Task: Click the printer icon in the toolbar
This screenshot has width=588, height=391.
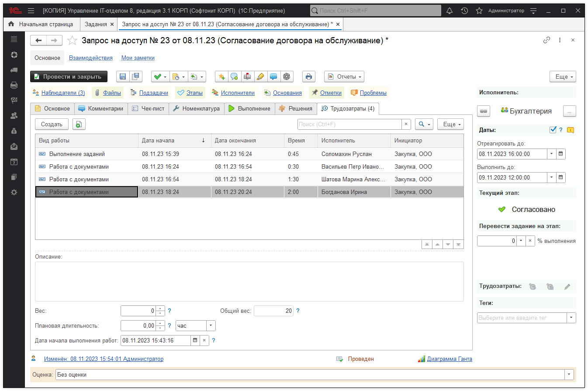Action: (309, 76)
